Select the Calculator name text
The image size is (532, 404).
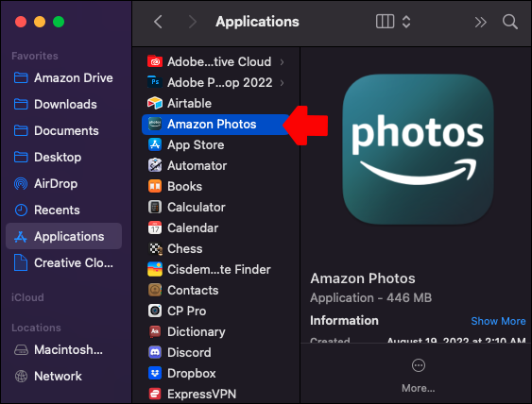tap(197, 208)
